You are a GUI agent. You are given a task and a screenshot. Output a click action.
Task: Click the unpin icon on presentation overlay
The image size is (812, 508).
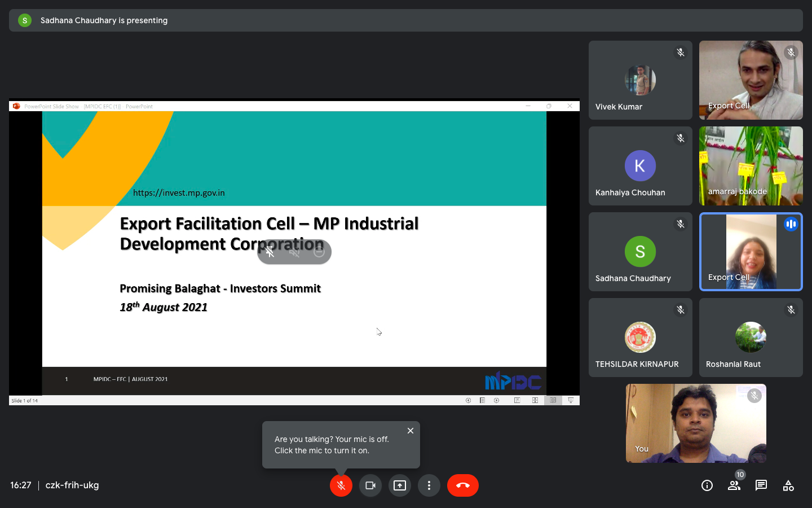tap(270, 252)
